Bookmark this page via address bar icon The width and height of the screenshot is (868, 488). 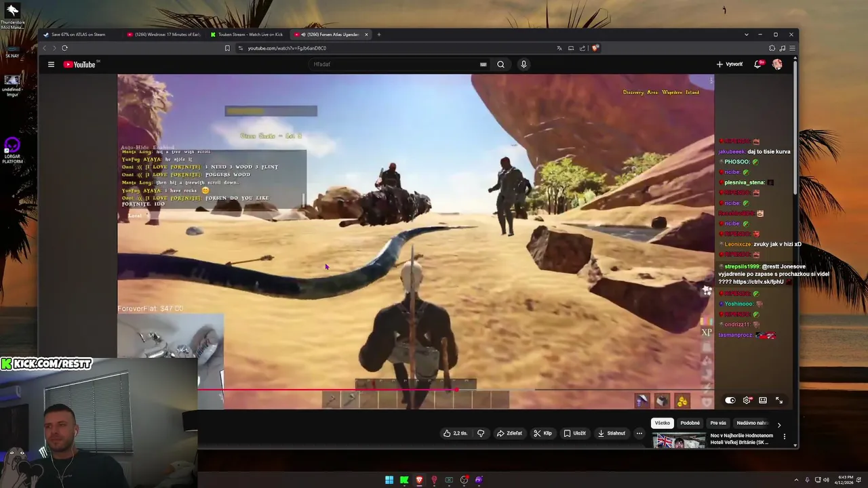[x=227, y=48]
